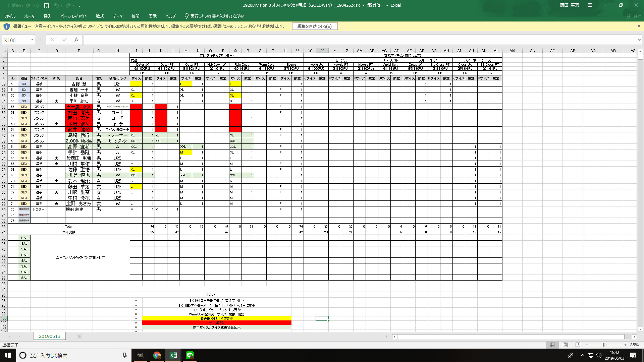Toggle the AutoSave switch
Image resolution: width=644 pixels, height=362 pixels.
coord(32,5)
